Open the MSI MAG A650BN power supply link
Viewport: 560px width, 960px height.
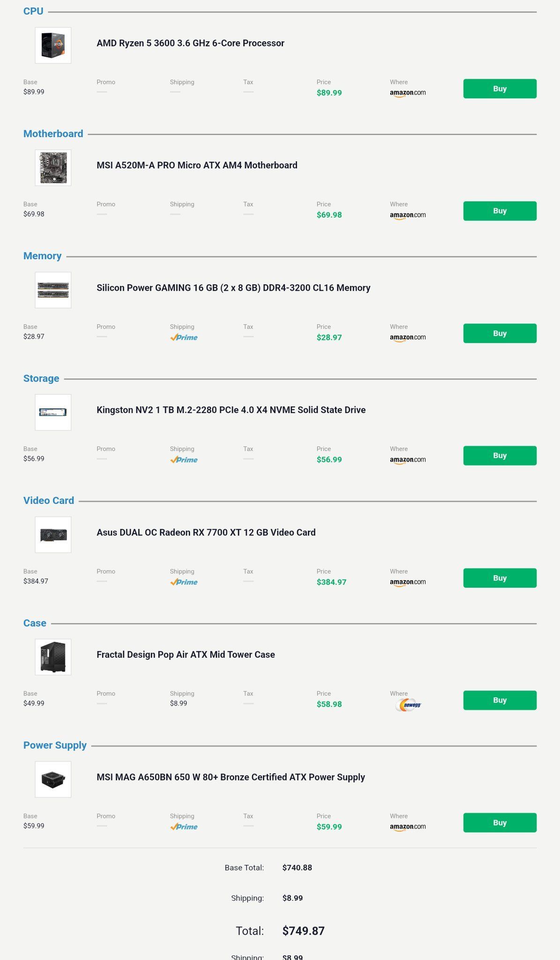tap(231, 777)
